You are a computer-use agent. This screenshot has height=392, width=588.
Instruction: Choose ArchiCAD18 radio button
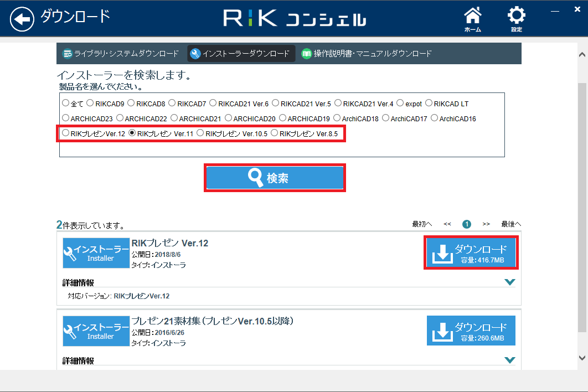337,118
